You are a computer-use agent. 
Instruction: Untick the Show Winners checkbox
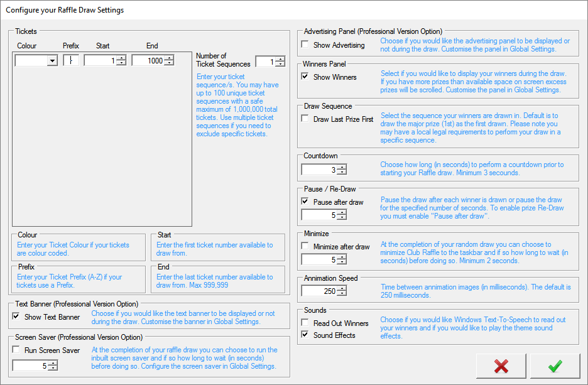(305, 77)
